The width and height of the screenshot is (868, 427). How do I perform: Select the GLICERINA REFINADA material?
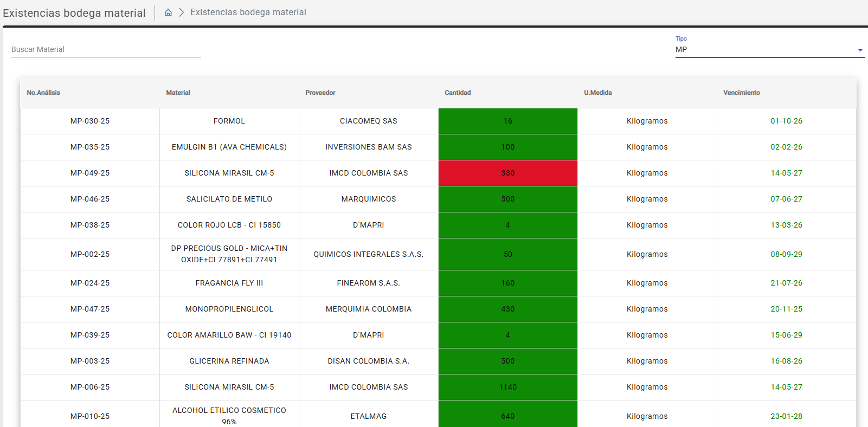[229, 361]
